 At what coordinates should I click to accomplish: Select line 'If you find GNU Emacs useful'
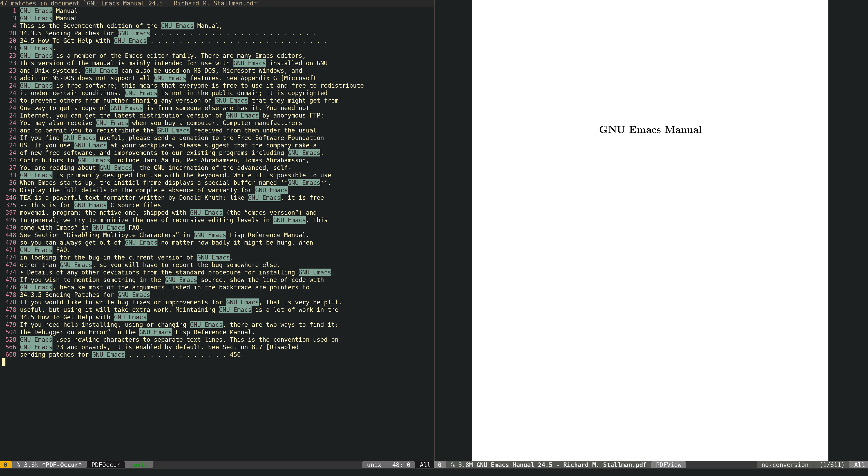(172, 138)
